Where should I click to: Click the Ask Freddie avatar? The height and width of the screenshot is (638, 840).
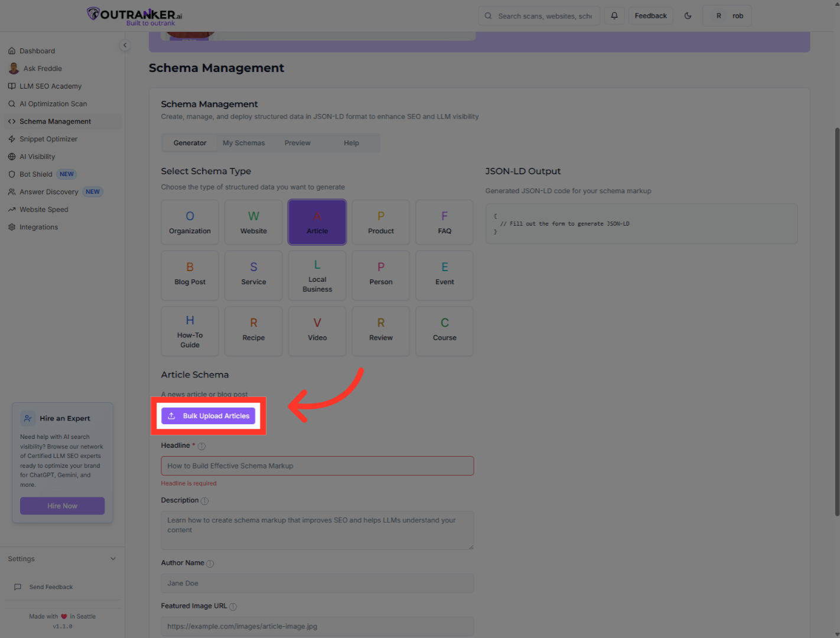pyautogui.click(x=14, y=69)
